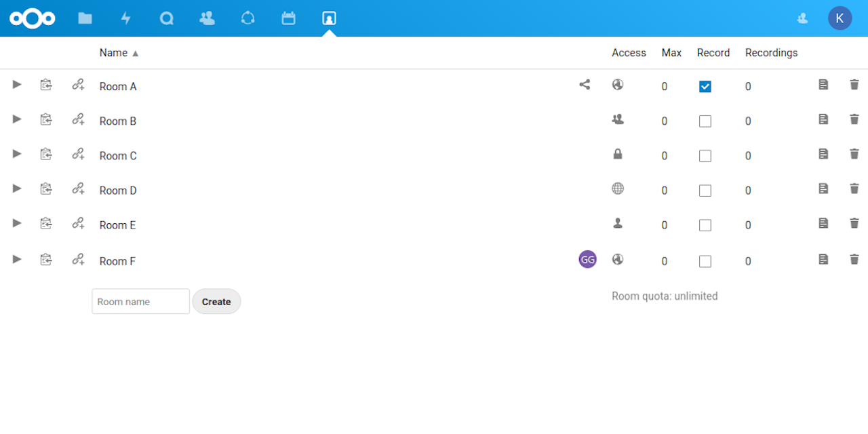Viewport: 868px width, 434px height.
Task: Edit the Room C name text
Action: click(x=118, y=156)
